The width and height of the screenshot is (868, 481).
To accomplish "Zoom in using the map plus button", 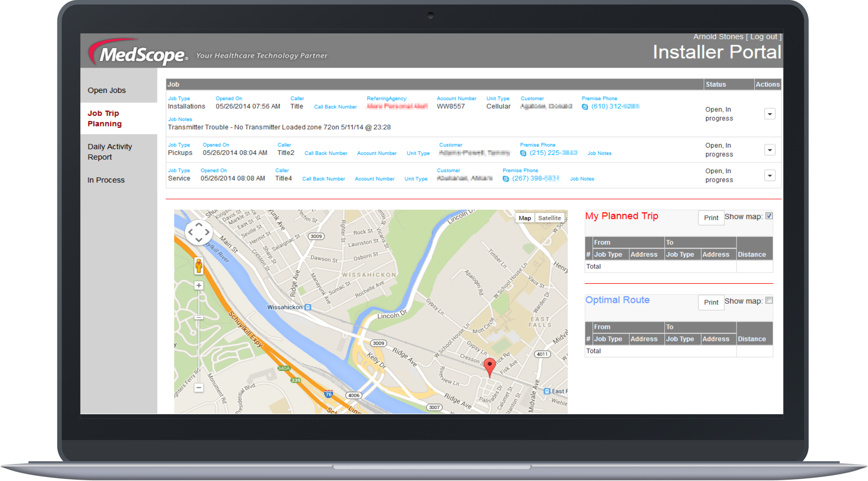I will point(199,285).
